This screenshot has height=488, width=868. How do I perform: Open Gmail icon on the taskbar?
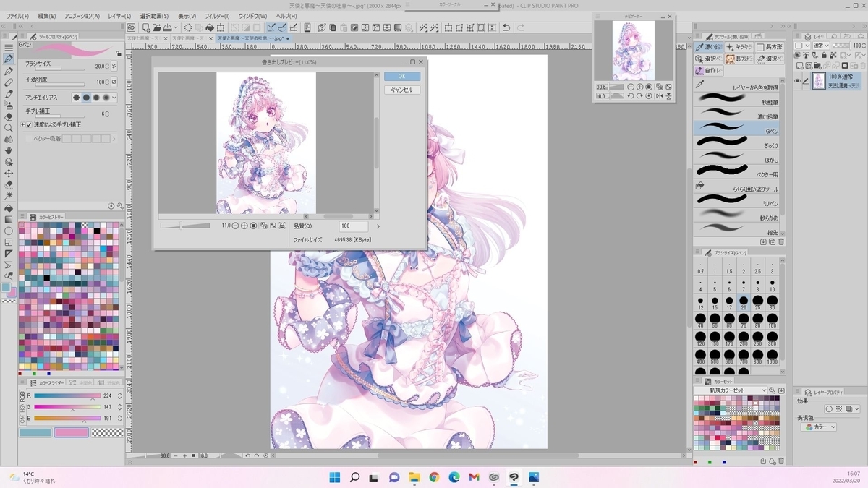point(474,477)
